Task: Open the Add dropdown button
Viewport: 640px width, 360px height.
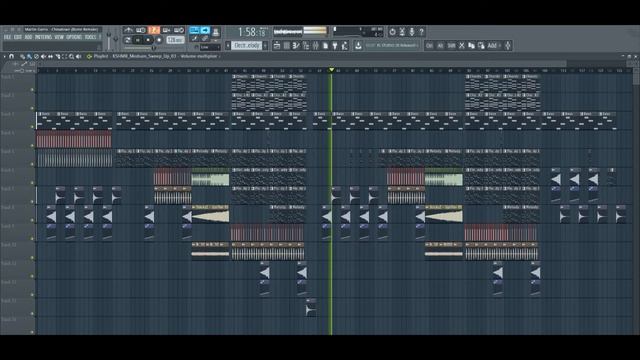Action: [x=494, y=46]
